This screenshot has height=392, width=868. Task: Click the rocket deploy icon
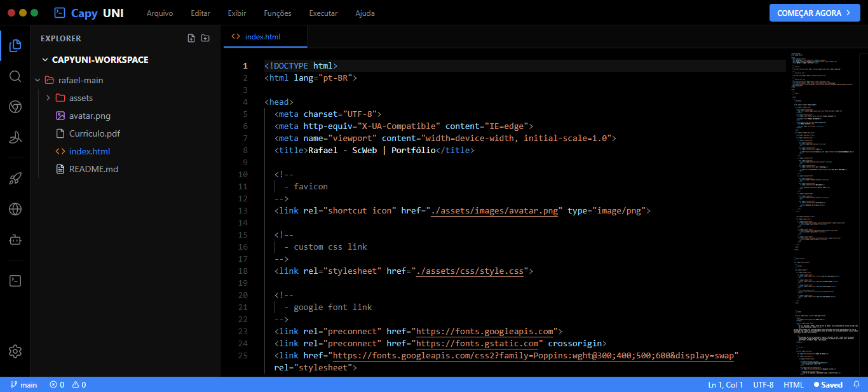(15, 179)
